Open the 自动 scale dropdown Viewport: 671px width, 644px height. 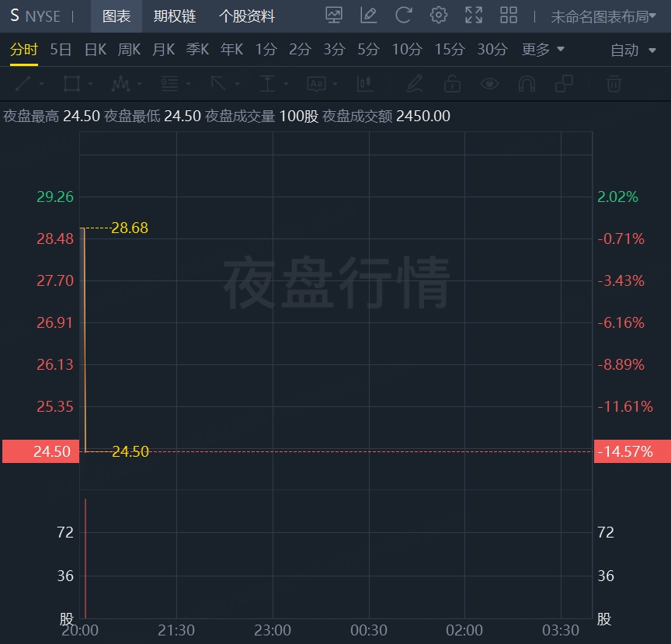633,50
